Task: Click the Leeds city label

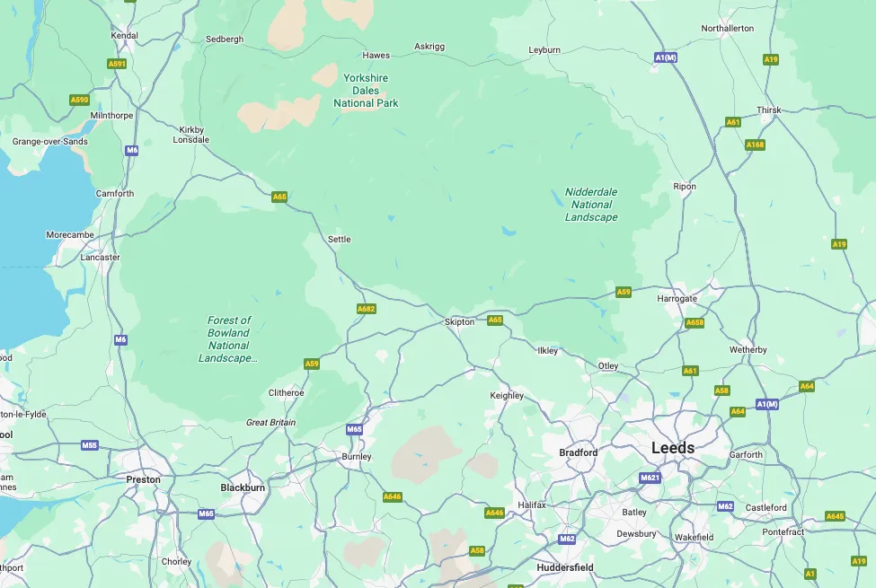Action: click(673, 448)
